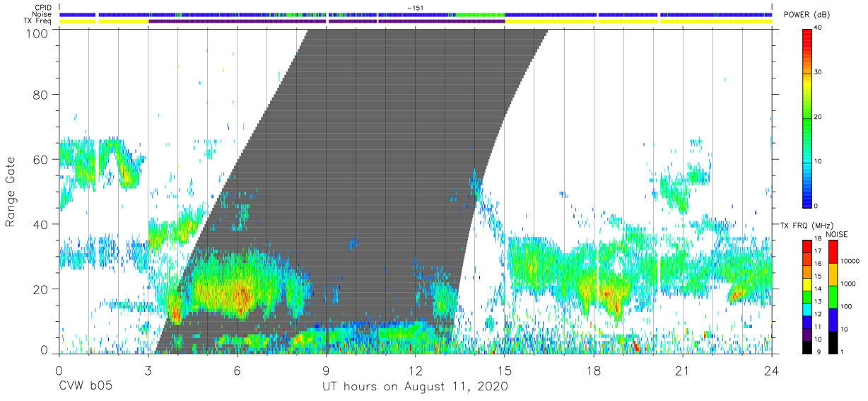868x401 pixels.
Task: Pick blue 10–100 noise legend swatch
Action: 833,319
